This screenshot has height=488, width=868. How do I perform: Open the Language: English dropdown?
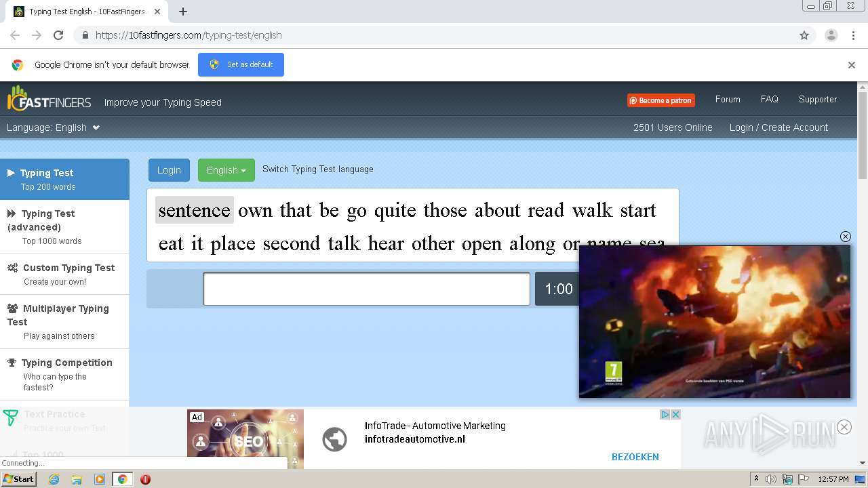[x=53, y=127]
